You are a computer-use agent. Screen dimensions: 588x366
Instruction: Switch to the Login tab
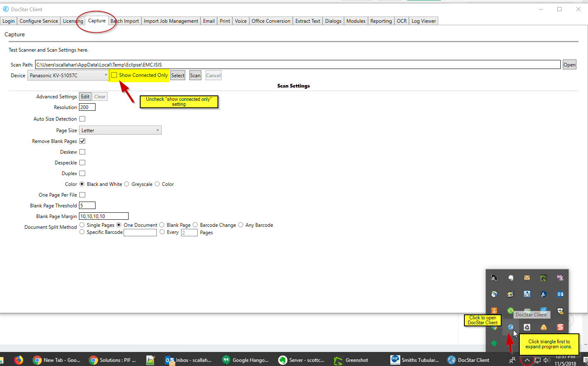[x=8, y=21]
